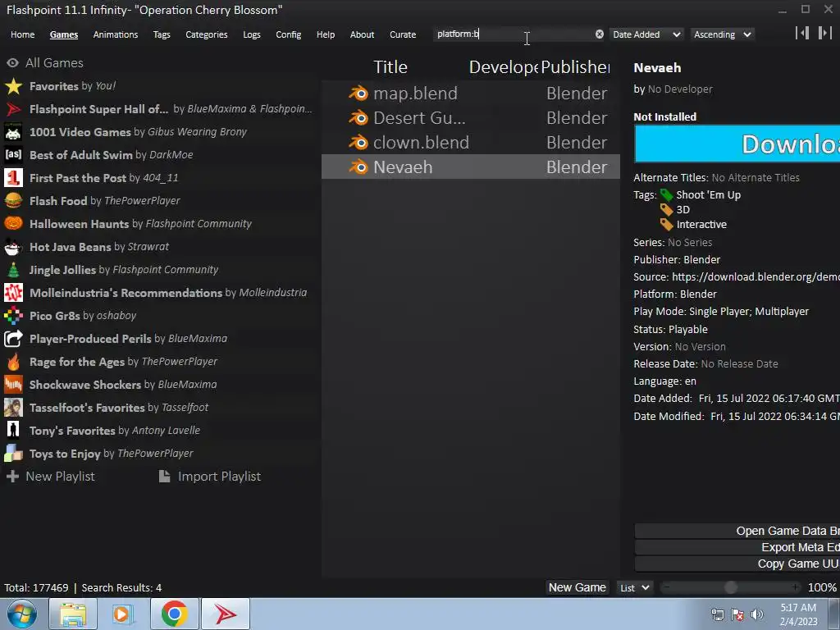The image size is (840, 630).
Task: Open the Categories page
Action: [x=206, y=34]
